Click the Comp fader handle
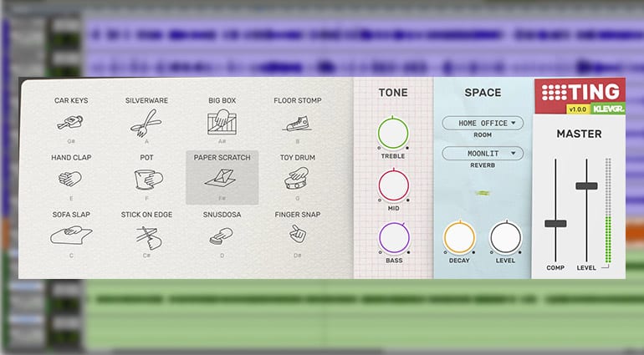Viewport: 644px width, 355px height. click(555, 224)
